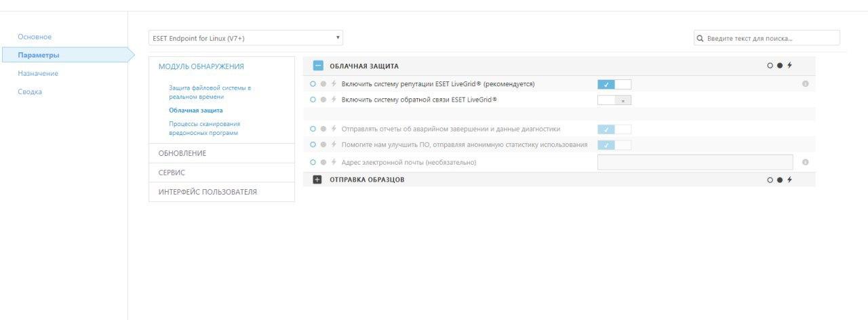Collapse the ОБЛАЧНАЯ ЗАЩИТА section with minus button
The image size is (868, 320).
318,66
